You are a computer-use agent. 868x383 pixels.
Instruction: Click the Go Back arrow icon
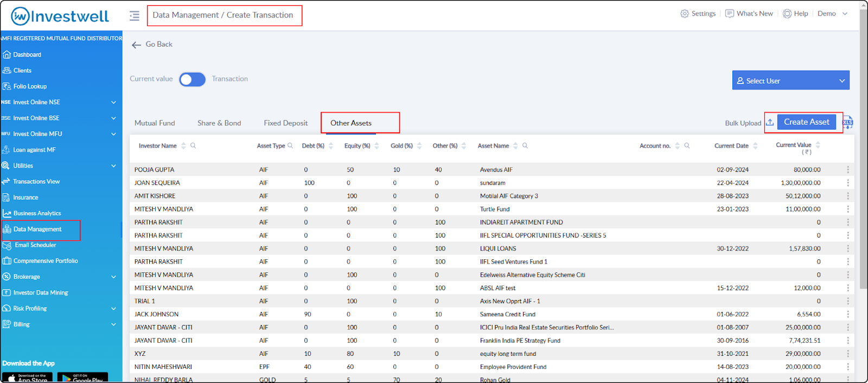(x=136, y=44)
